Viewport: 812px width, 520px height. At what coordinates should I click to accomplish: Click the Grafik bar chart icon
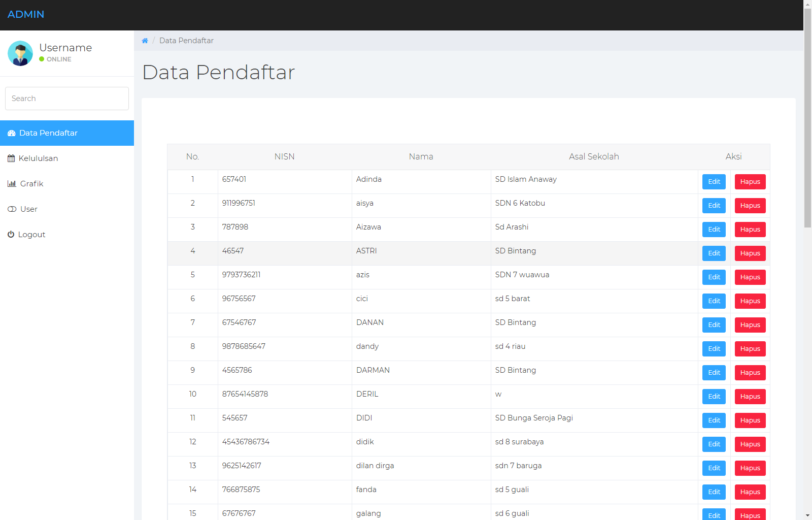coord(12,184)
